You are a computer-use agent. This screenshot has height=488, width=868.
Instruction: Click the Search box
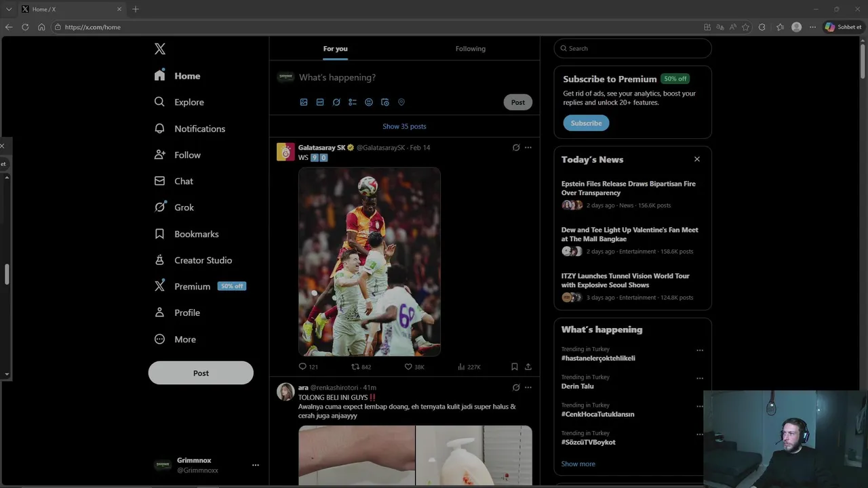tap(633, 48)
